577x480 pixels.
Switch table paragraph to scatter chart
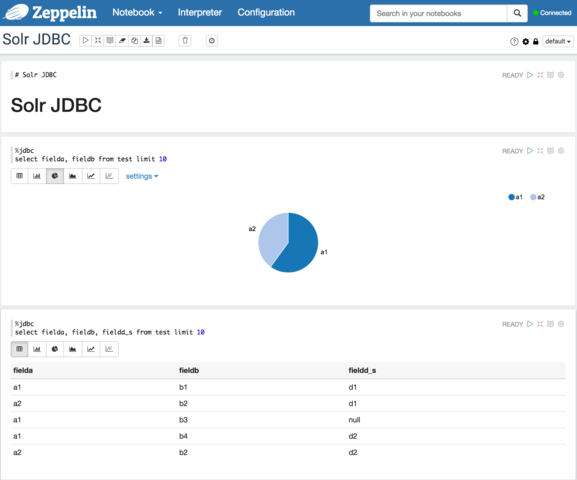[x=109, y=349]
